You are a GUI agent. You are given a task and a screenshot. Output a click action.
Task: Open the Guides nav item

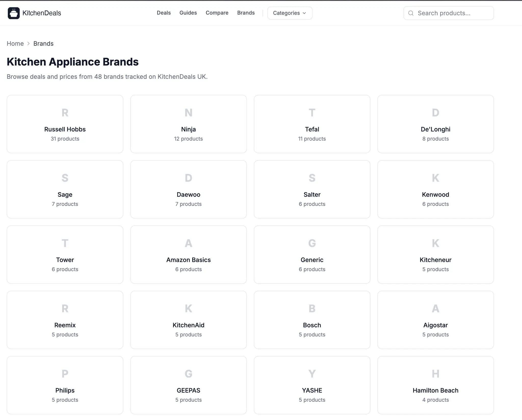click(188, 13)
